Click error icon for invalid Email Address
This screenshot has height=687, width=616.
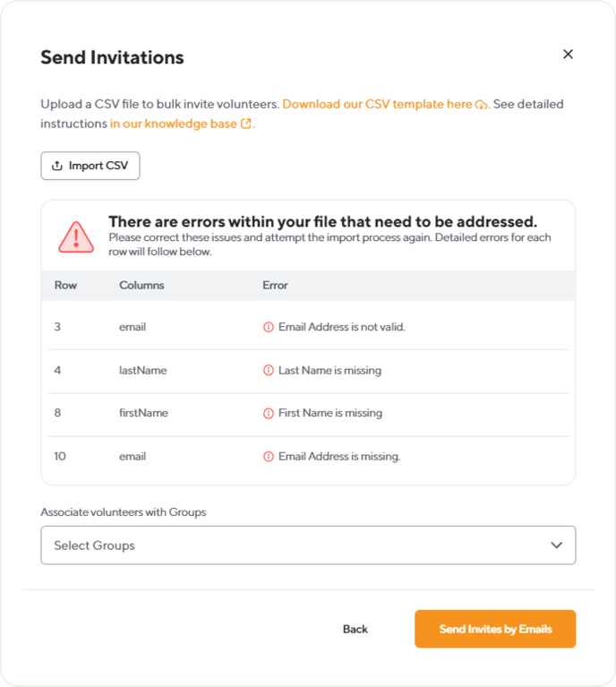pos(268,327)
